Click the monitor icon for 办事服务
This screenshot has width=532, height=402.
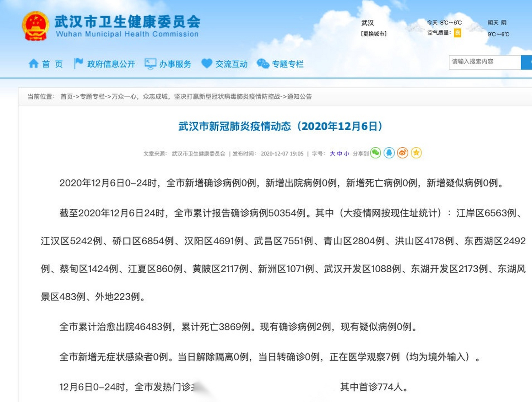[150, 64]
